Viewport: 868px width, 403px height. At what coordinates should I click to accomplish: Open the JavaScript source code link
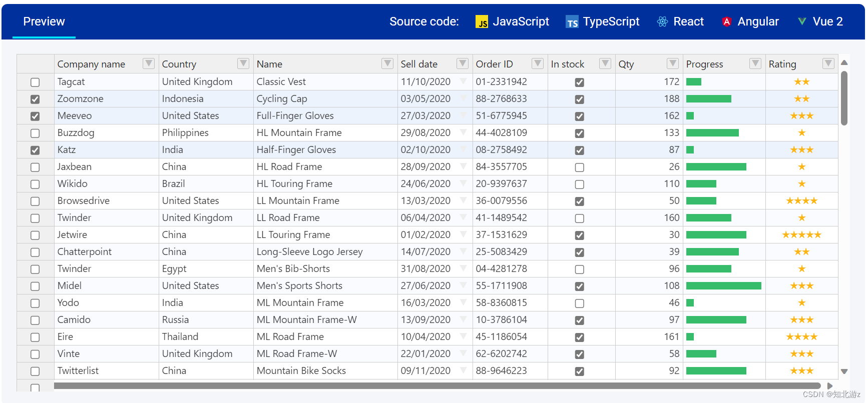coord(512,21)
